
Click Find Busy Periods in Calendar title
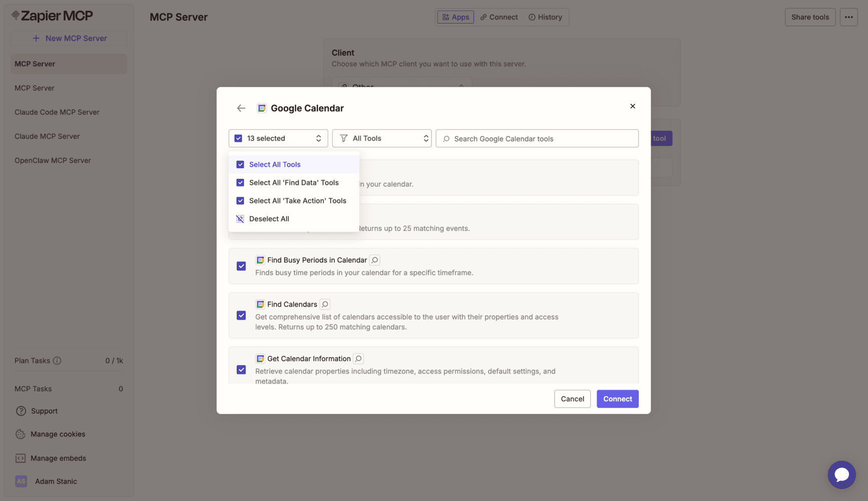(x=317, y=260)
